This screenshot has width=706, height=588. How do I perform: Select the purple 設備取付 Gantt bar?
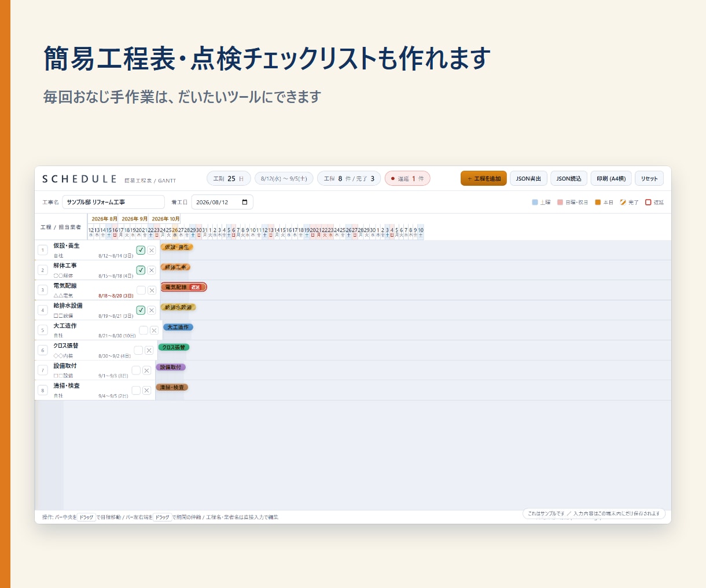171,367
